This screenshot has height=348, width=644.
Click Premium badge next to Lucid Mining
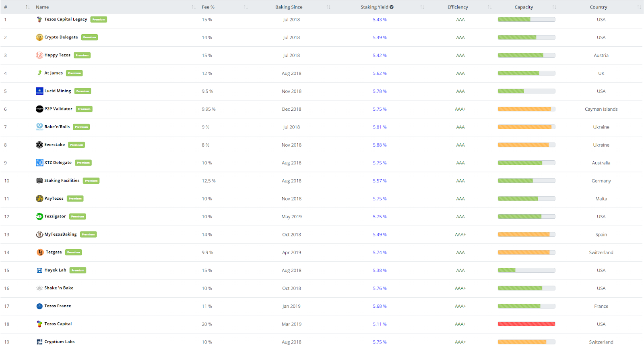(x=83, y=91)
